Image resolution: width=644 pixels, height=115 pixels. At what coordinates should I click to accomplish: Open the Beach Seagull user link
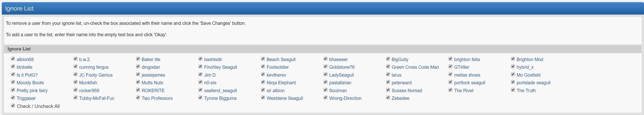pos(281,59)
